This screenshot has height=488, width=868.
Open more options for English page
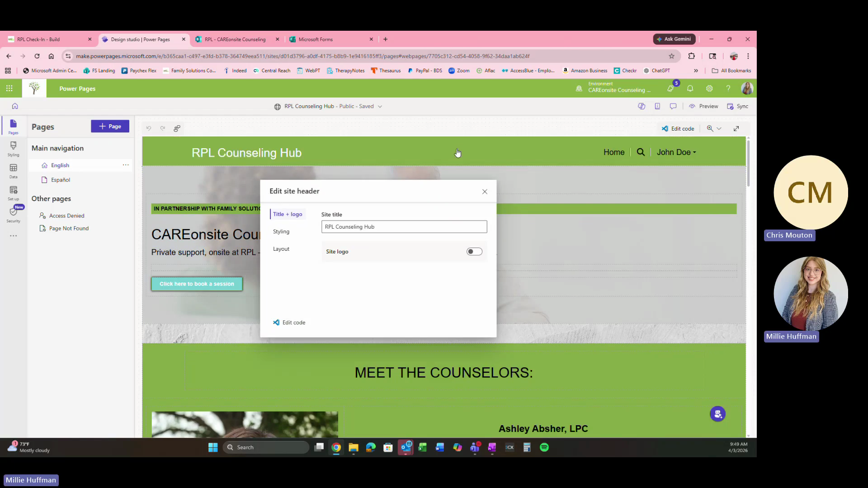126,165
